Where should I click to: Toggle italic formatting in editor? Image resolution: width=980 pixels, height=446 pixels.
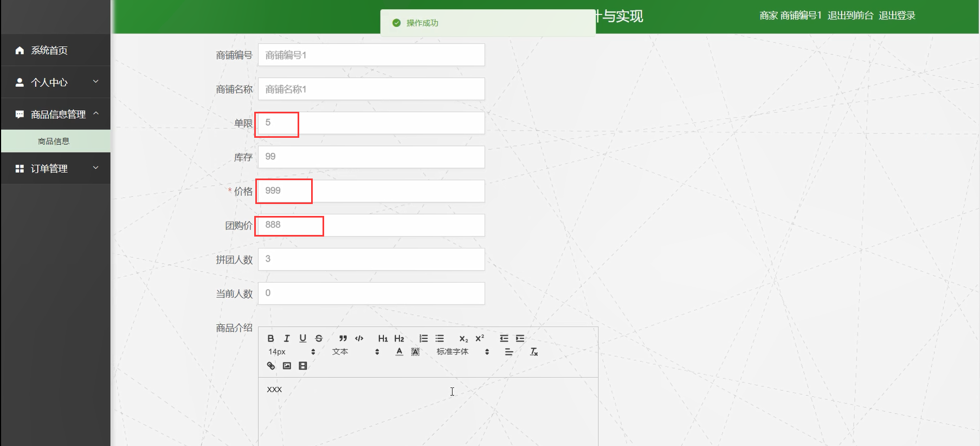287,338
